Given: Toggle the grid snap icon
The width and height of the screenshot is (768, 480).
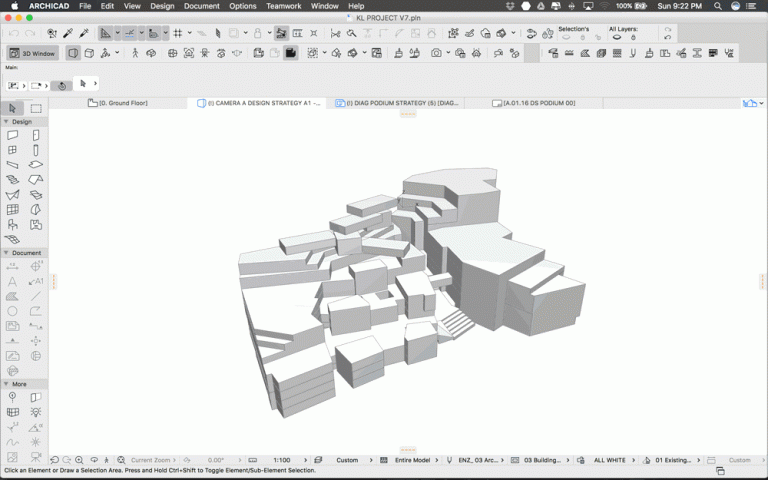Looking at the screenshot, I should coord(177,33).
